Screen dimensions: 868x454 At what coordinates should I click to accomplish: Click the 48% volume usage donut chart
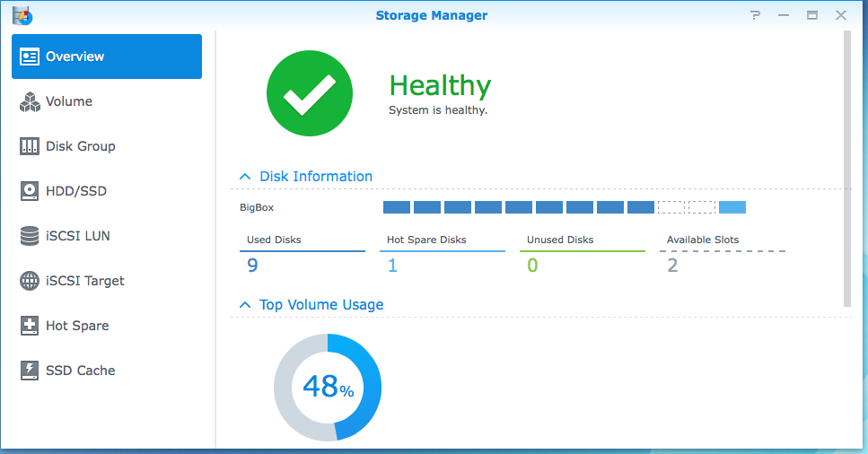coord(328,387)
